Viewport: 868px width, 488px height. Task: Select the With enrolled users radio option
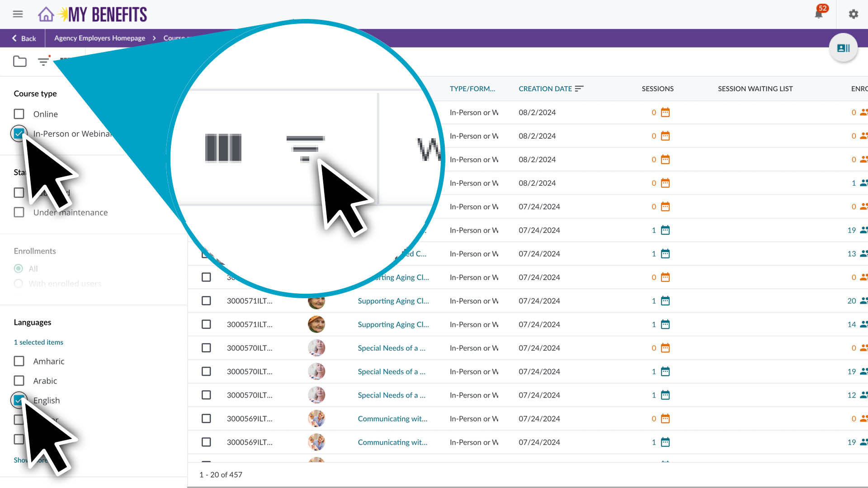coord(19,283)
